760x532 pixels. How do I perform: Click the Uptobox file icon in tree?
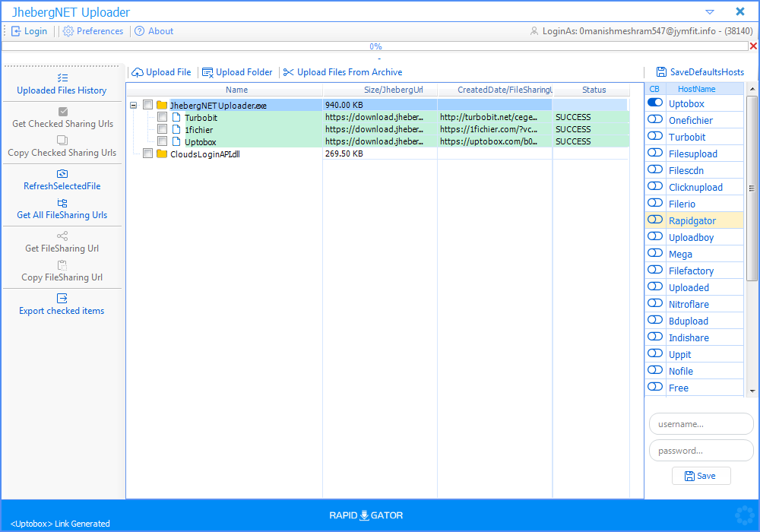[176, 141]
